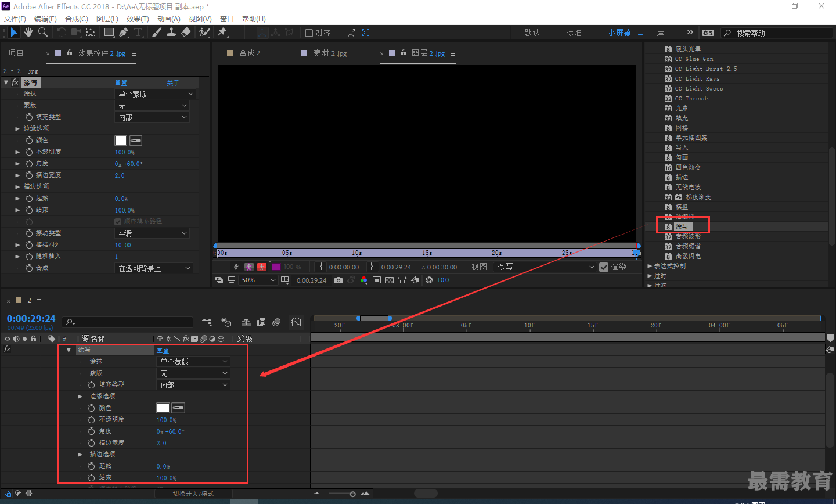
Task: Select the Clone Stamp tool
Action: (x=171, y=33)
